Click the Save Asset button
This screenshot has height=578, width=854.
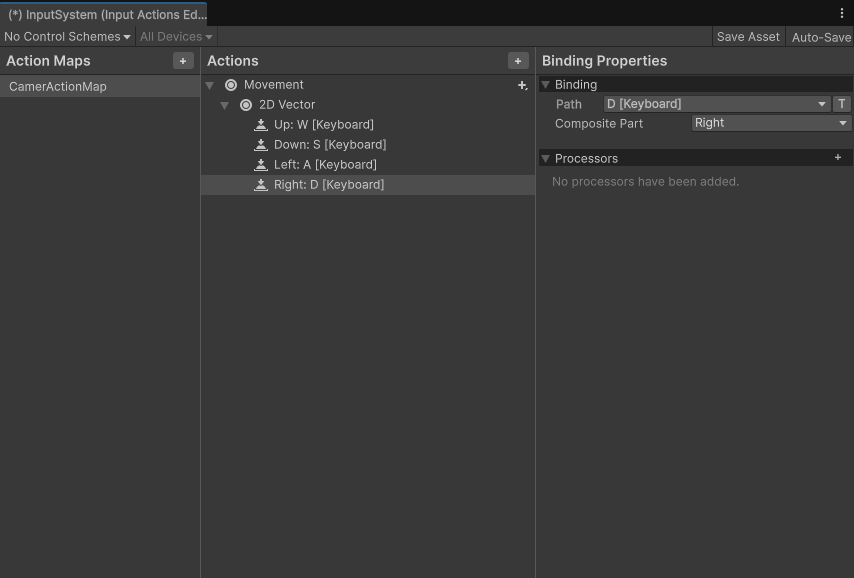pyautogui.click(x=748, y=37)
